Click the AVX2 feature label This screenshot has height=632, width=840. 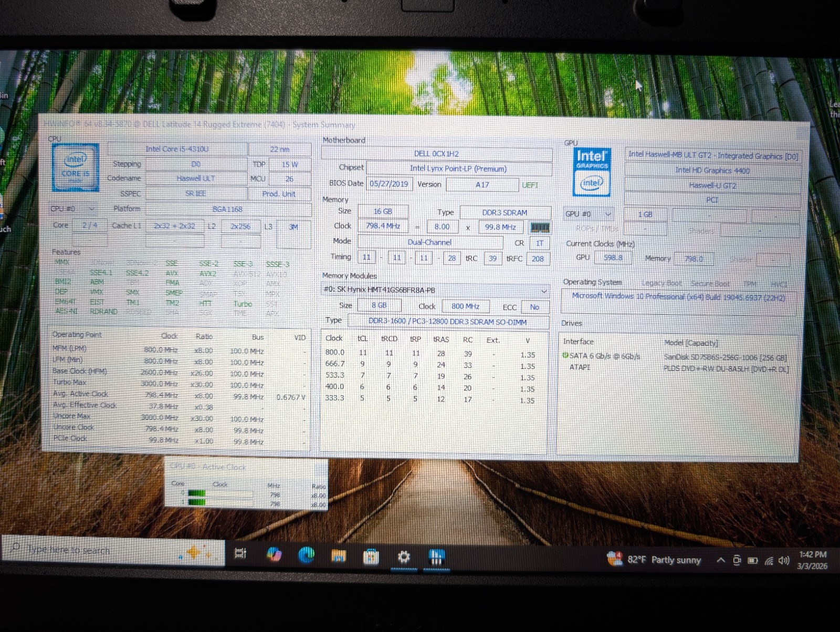tap(208, 274)
